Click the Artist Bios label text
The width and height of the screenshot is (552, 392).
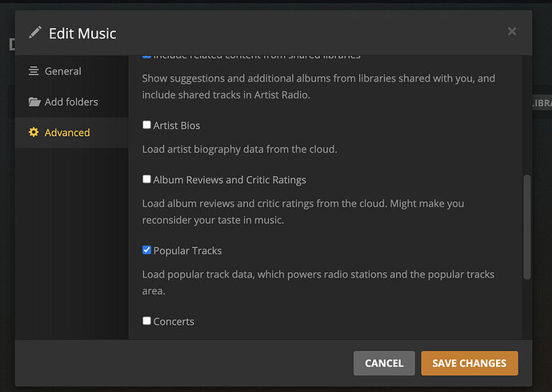tap(177, 126)
